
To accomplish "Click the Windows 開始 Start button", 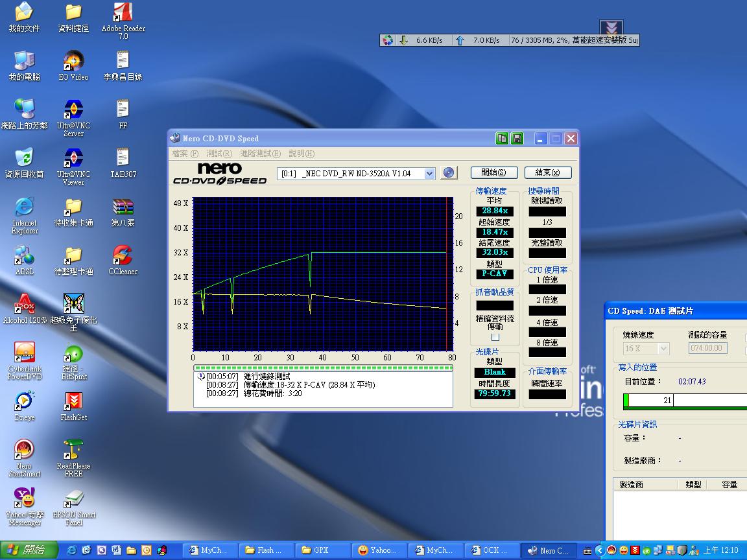I will click(x=29, y=550).
